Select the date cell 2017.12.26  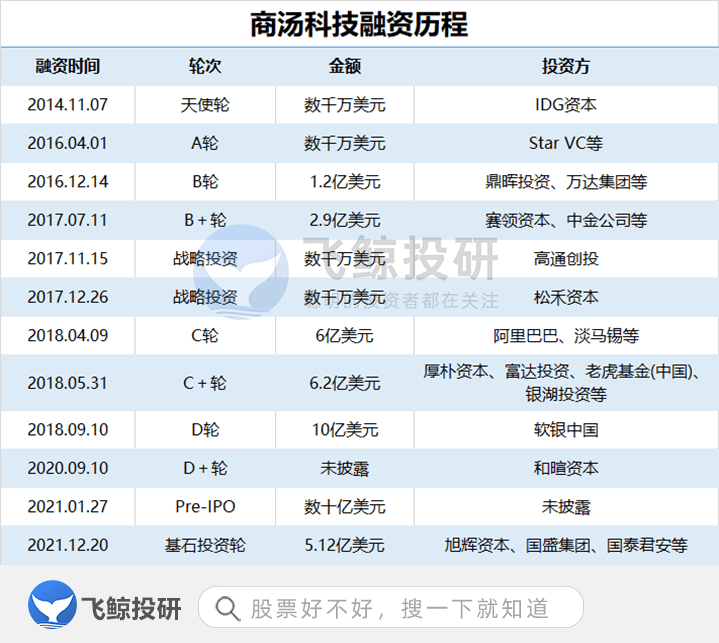coord(67,297)
